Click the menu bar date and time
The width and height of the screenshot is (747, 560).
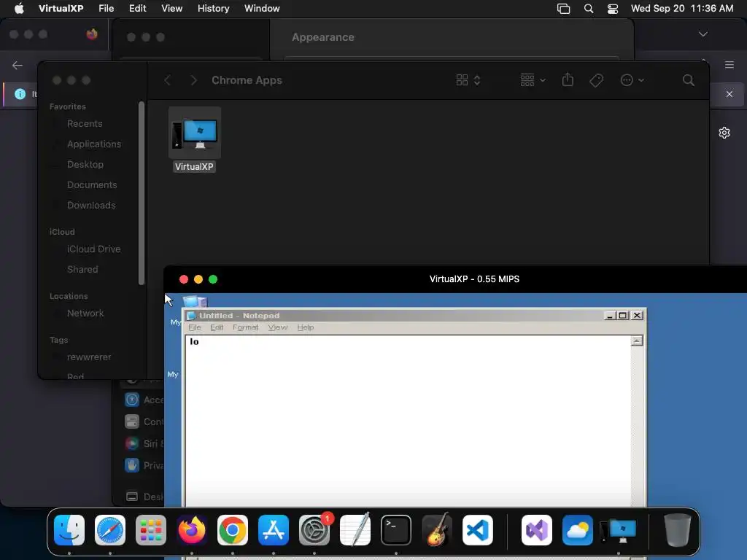coord(682,8)
